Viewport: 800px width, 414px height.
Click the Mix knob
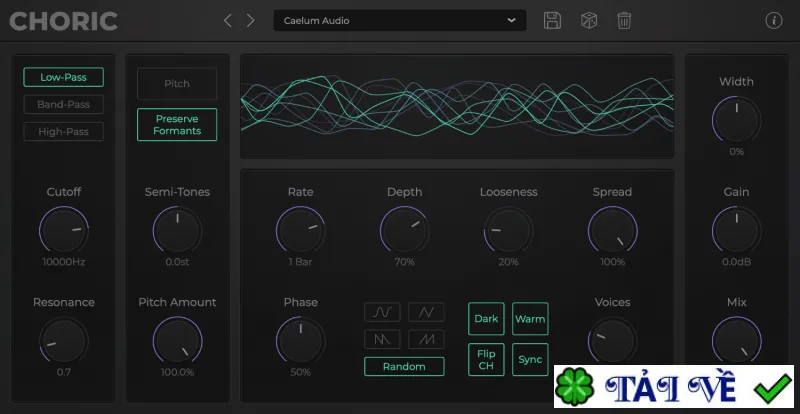pos(737,340)
